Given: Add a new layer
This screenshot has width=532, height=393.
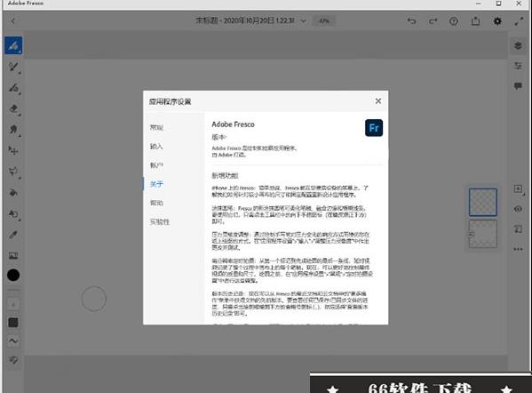Looking at the screenshot, I should pyautogui.click(x=518, y=188).
